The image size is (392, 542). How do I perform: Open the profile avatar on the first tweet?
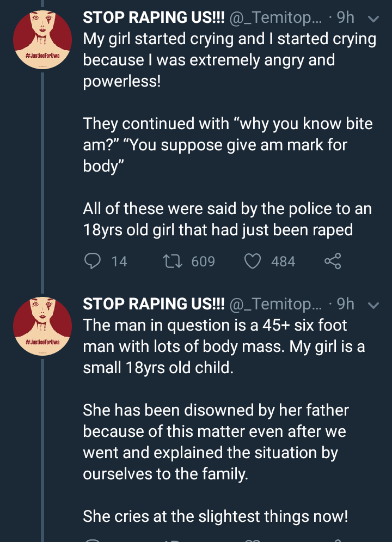(42, 40)
